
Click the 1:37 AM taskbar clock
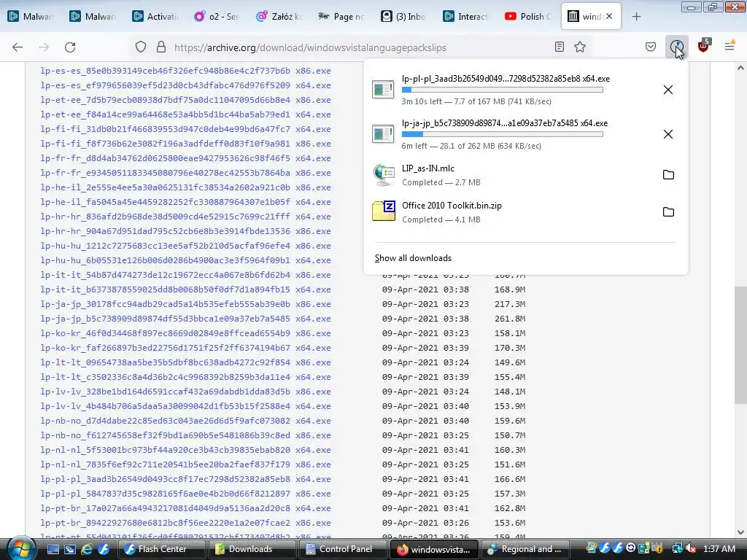point(719,549)
